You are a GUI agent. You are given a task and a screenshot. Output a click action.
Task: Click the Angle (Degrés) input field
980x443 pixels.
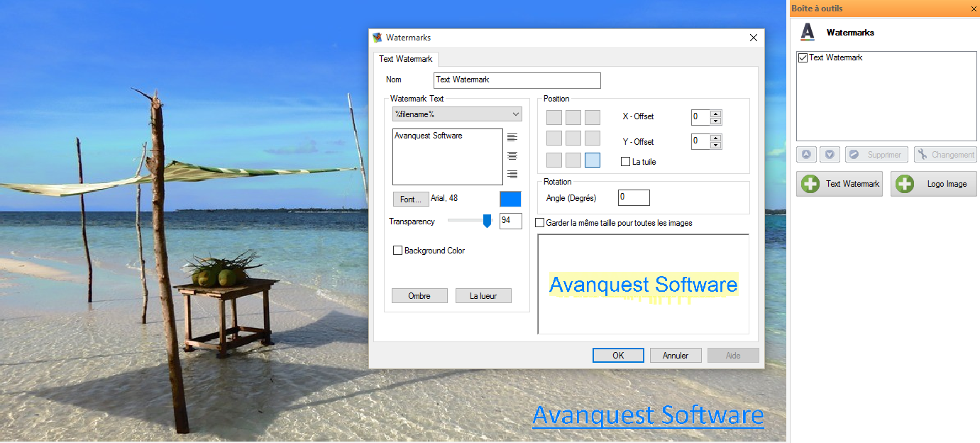634,198
